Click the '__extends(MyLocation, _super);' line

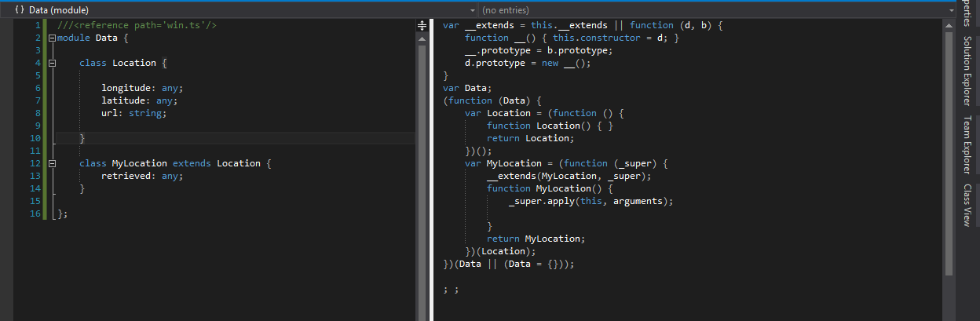click(x=569, y=176)
